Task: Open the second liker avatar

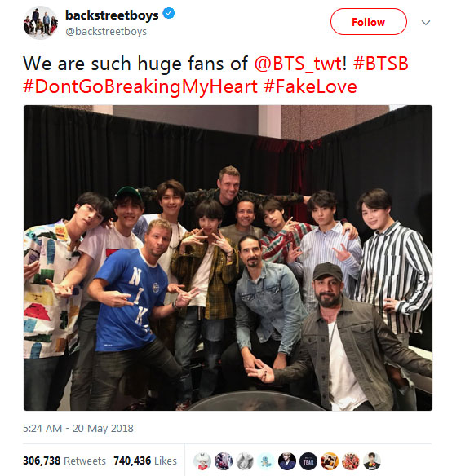Action: [224, 461]
